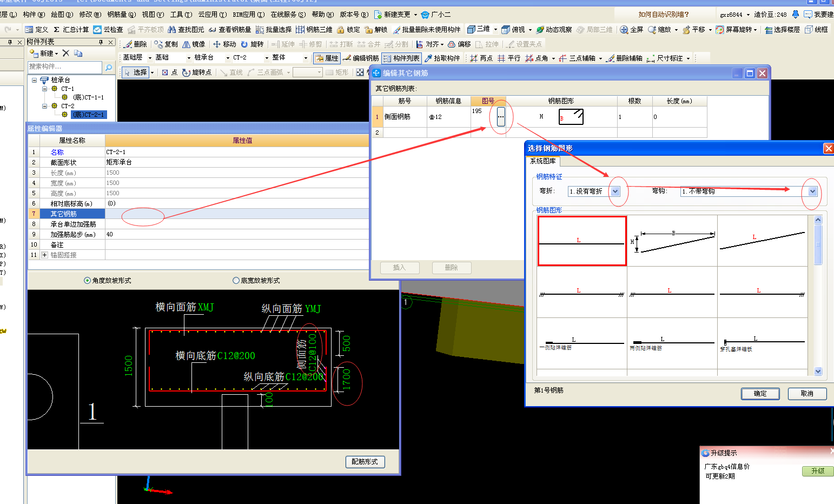Open the 弯钩 hook dropdown

tap(812, 191)
